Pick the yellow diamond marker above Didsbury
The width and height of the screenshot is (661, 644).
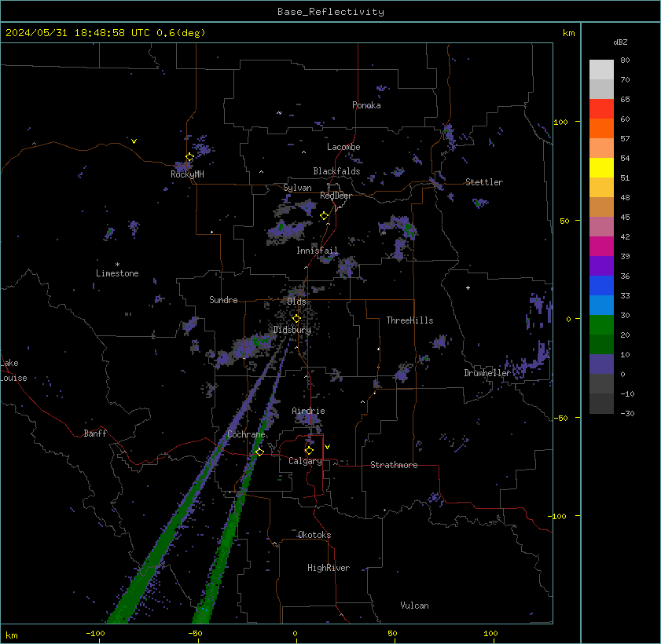296,318
